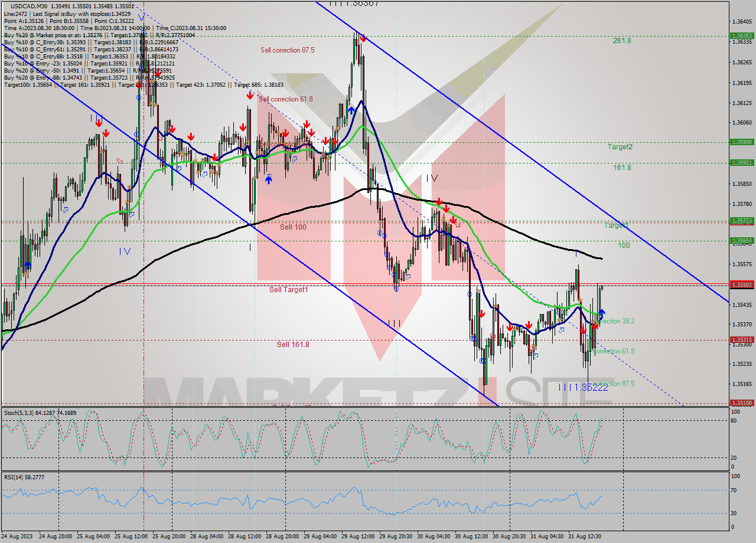
Task: Click the 1.35654 price tag on axis
Action: coord(742,240)
